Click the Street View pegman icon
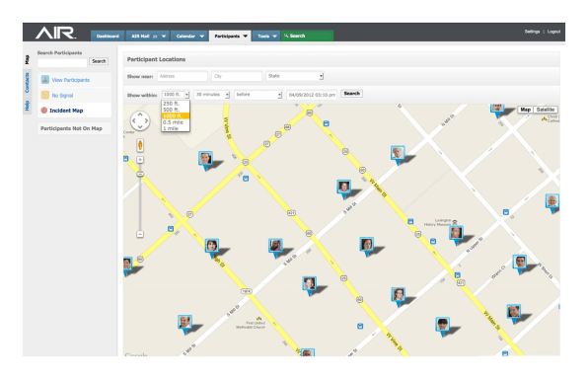This screenshot has height=379, width=588. tap(140, 145)
